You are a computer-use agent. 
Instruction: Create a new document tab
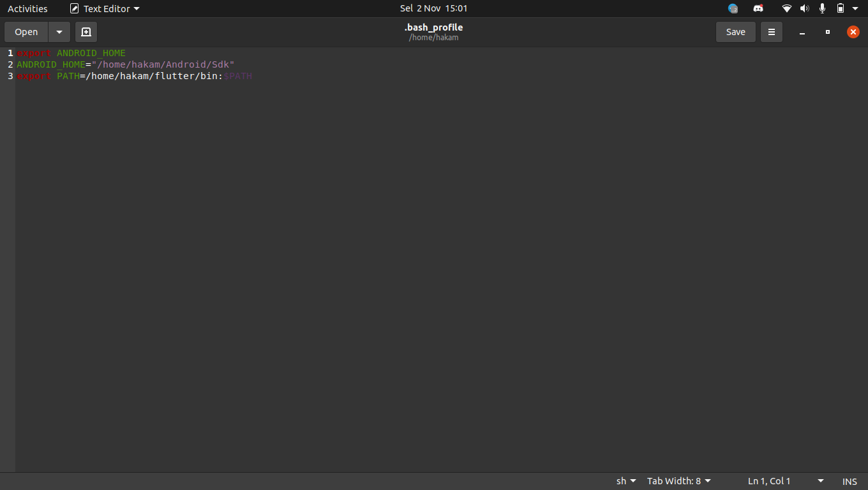86,31
